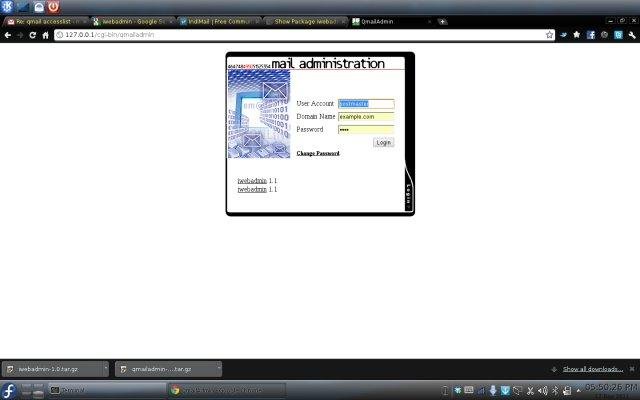Image resolution: width=640 pixels, height=400 pixels.
Task: Open the KDE logo icon in top panel
Action: [7, 7]
